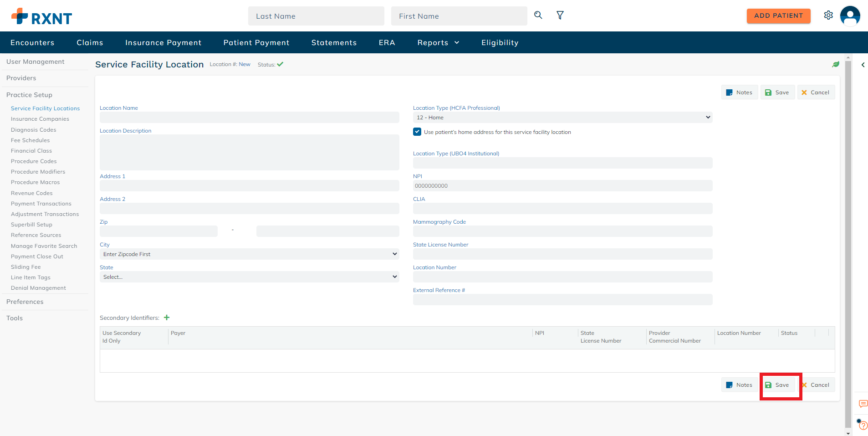
Task: Click the NPI field
Action: [x=562, y=186]
